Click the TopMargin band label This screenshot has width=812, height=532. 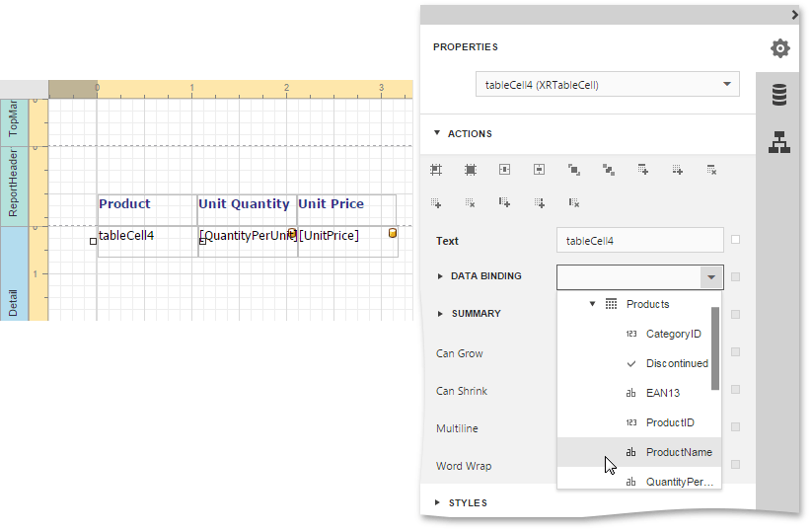coord(14,122)
